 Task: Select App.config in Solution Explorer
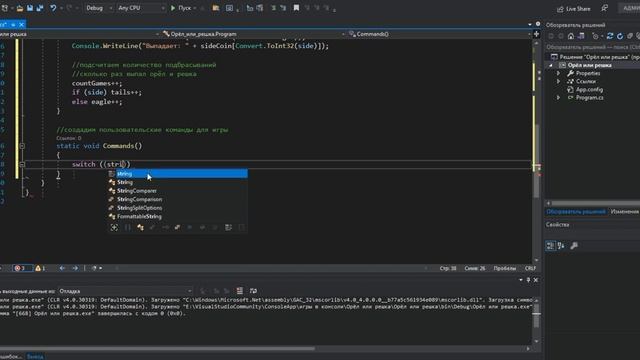point(589,90)
